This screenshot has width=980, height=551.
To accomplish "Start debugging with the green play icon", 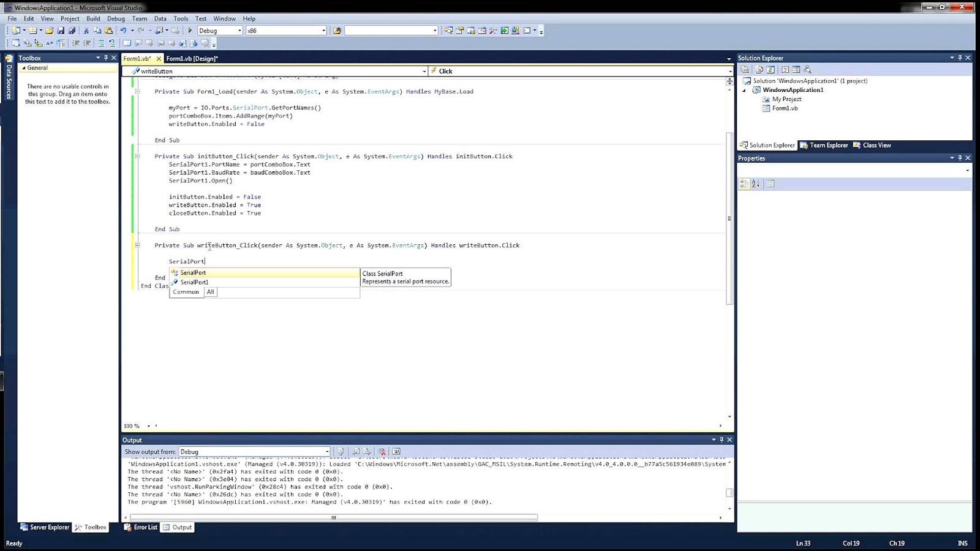I will coord(190,31).
